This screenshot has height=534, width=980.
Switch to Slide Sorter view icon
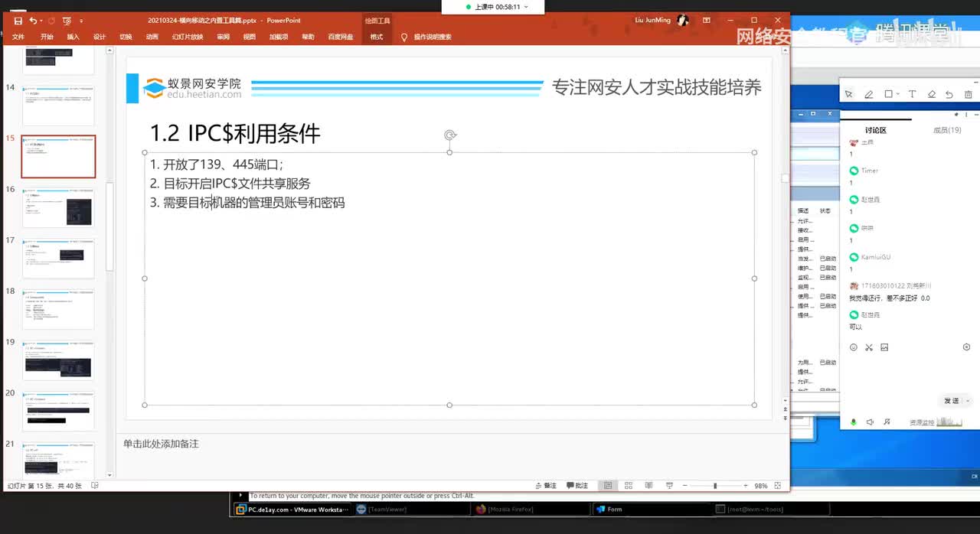pos(629,486)
